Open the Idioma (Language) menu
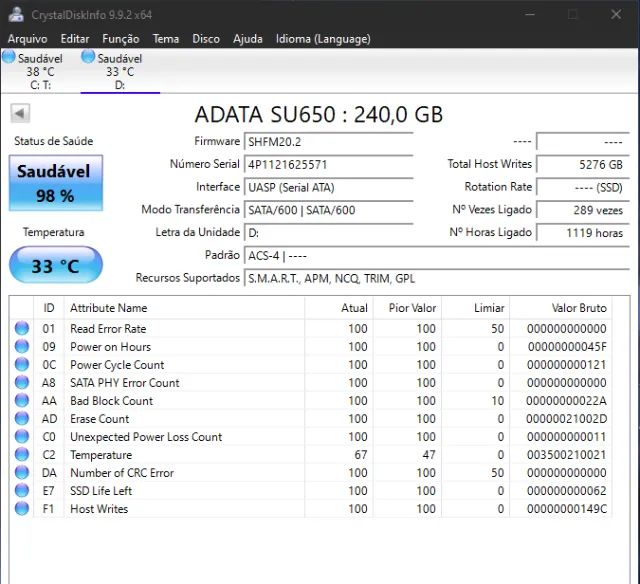The height and width of the screenshot is (584, 640). point(323,39)
